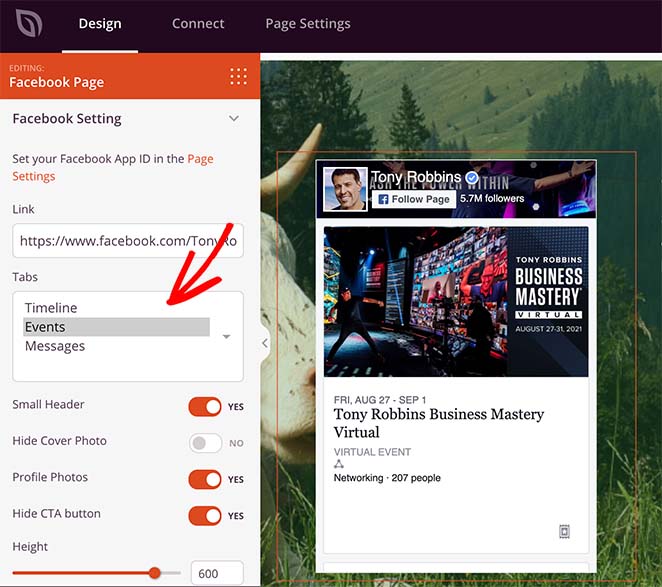Click the networking icon under Virtual Event
This screenshot has height=587, width=662.
pyautogui.click(x=339, y=465)
